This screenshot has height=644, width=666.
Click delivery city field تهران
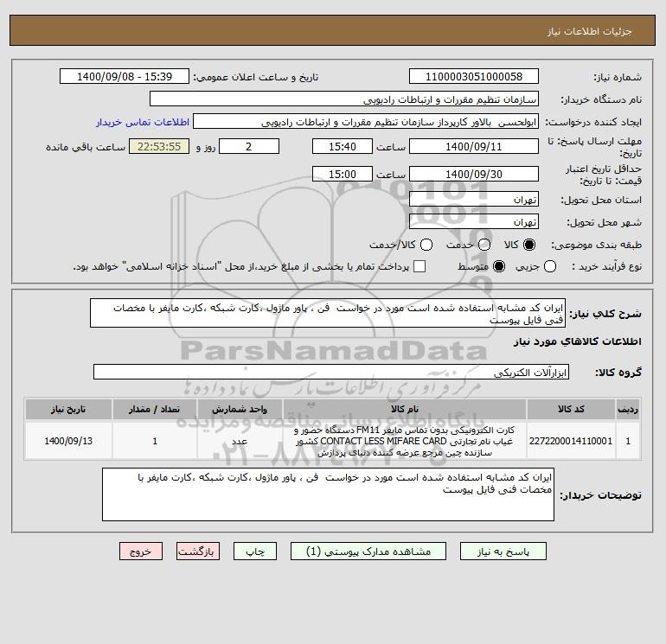point(474,221)
